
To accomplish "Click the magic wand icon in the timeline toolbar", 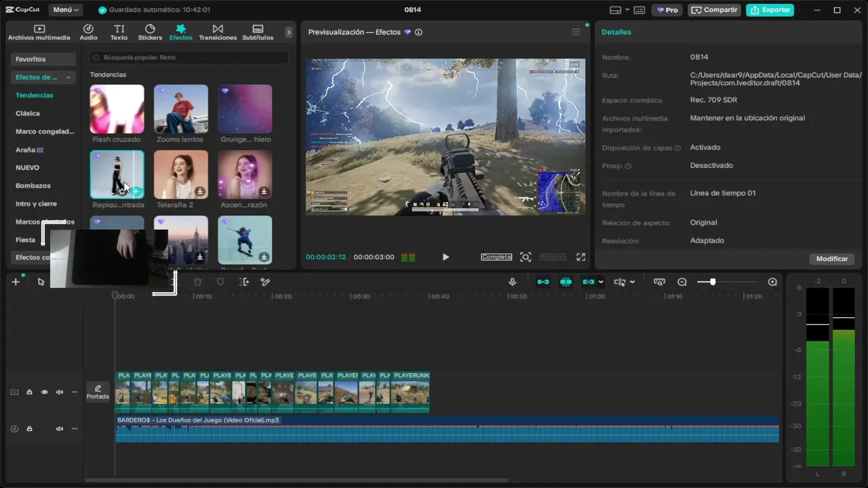I will (266, 282).
